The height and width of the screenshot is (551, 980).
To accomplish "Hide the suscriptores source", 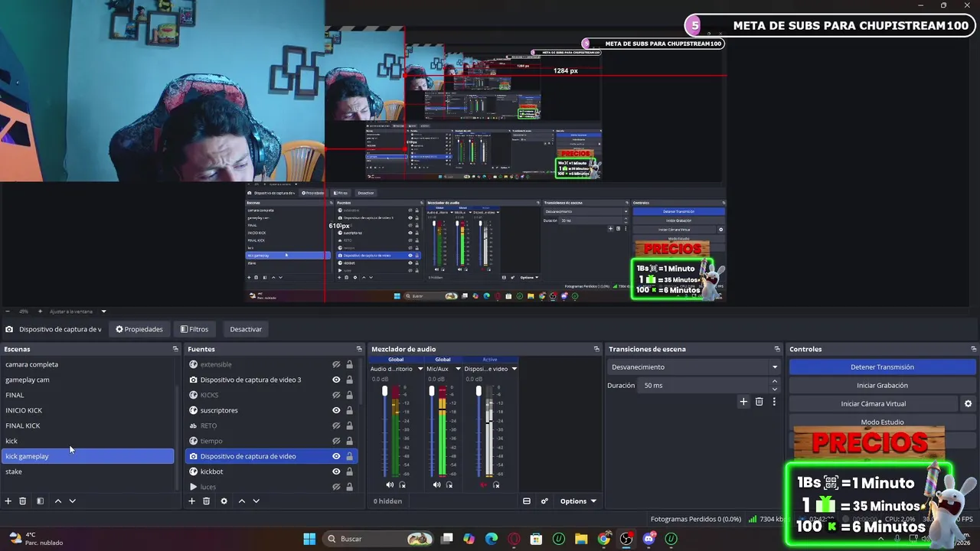I will [x=336, y=410].
